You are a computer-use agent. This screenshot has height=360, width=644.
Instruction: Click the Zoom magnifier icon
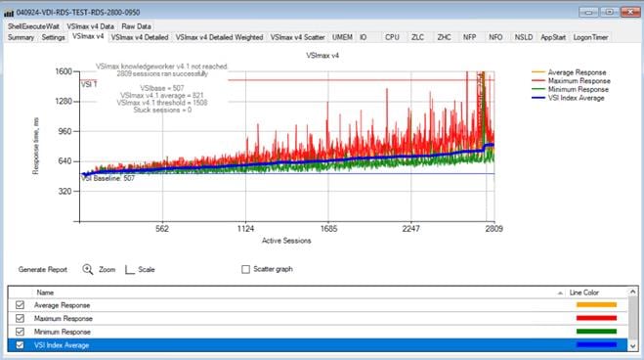pos(88,269)
